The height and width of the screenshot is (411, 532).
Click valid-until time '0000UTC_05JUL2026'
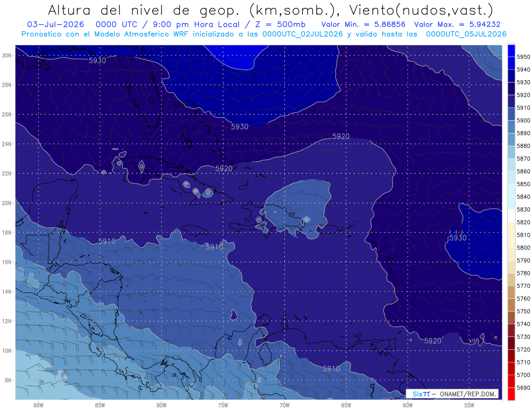(x=466, y=34)
